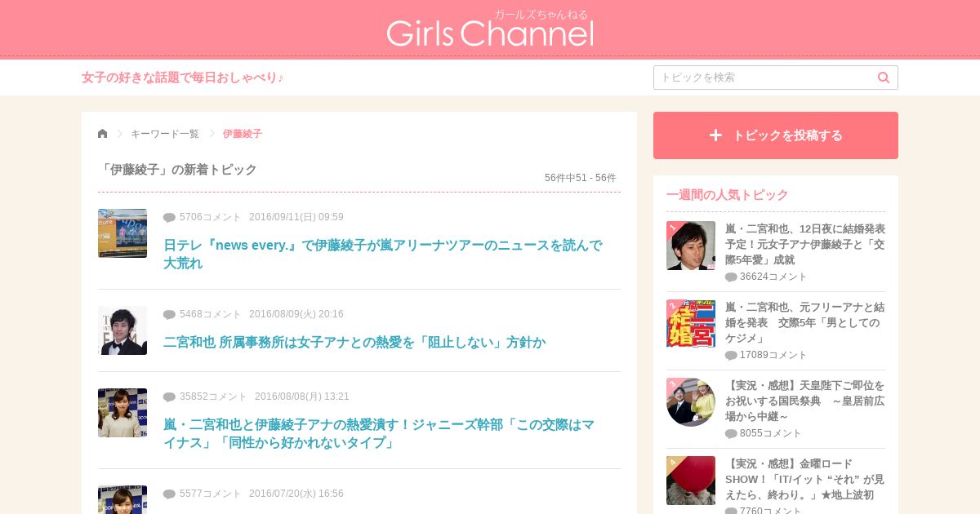Click date 2016/07/20(水) 16:56
This screenshot has height=514, width=980.
(x=296, y=494)
